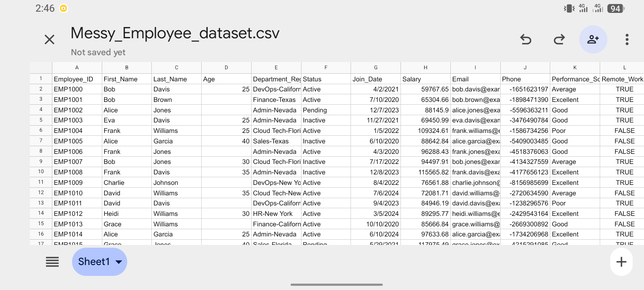This screenshot has height=290, width=644.
Task: Tap the battery indicator showing 94
Action: click(616, 8)
